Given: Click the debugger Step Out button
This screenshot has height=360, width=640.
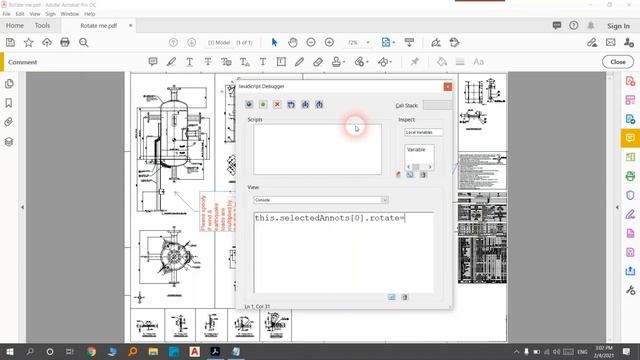Looking at the screenshot, I should (x=319, y=104).
